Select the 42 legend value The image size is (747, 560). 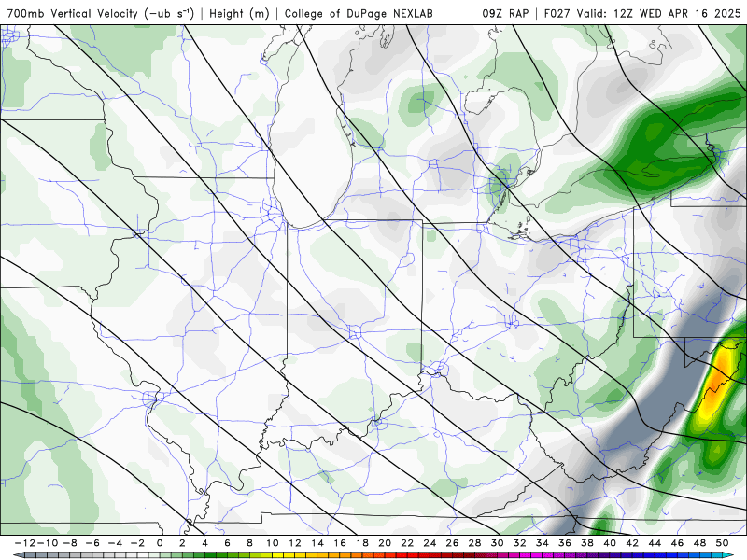click(632, 543)
